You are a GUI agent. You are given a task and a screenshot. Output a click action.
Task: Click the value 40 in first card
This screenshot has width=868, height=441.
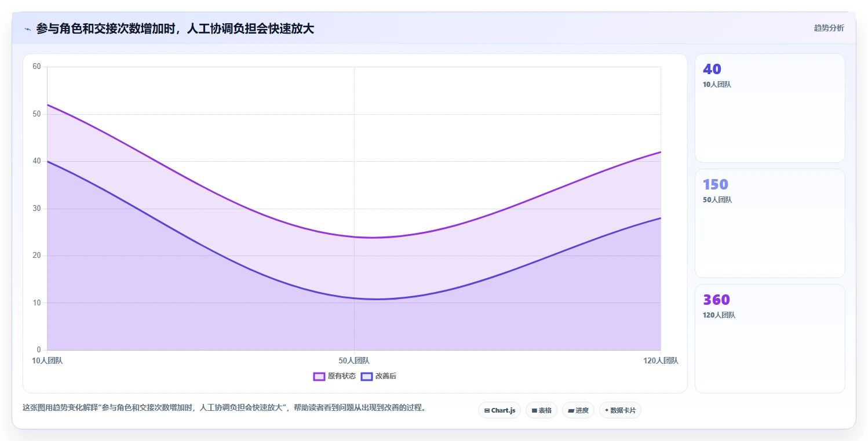tap(712, 70)
